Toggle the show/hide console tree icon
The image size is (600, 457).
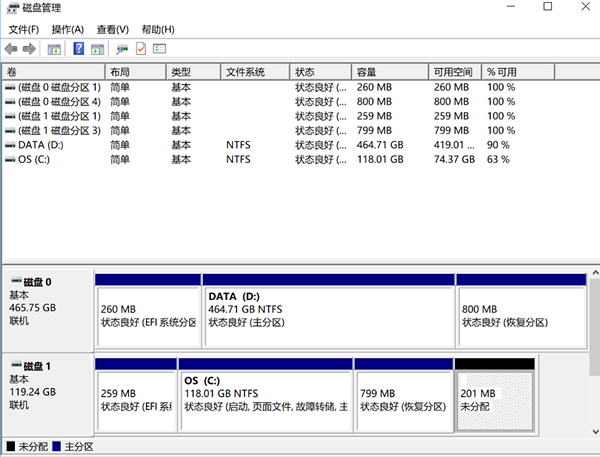[54, 48]
